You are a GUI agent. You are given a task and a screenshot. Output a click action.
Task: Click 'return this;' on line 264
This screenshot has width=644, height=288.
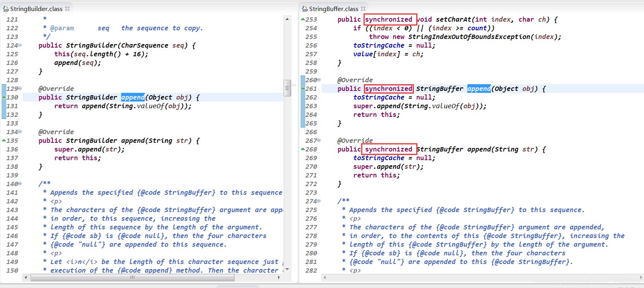(x=377, y=114)
